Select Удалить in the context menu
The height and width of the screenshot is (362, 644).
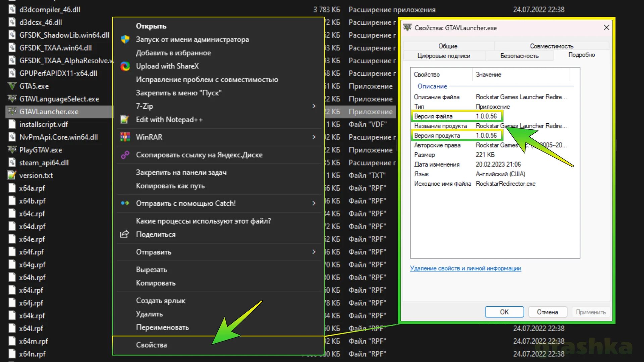tap(149, 314)
